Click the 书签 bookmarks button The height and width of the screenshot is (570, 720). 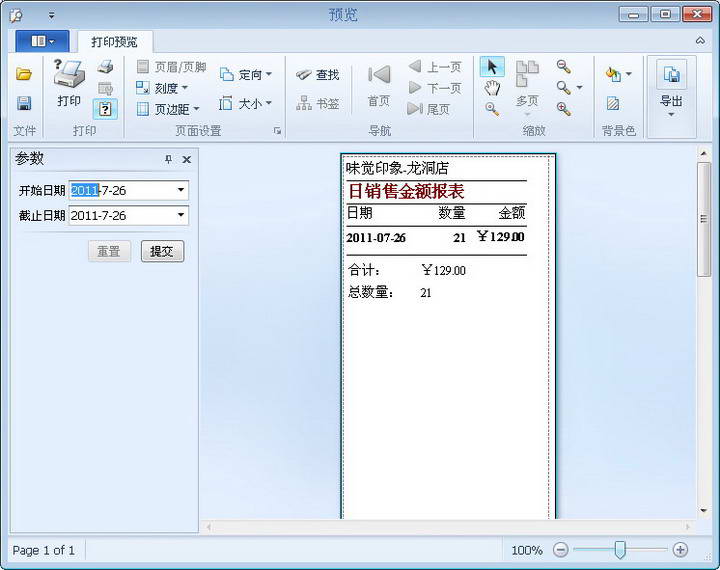(318, 104)
